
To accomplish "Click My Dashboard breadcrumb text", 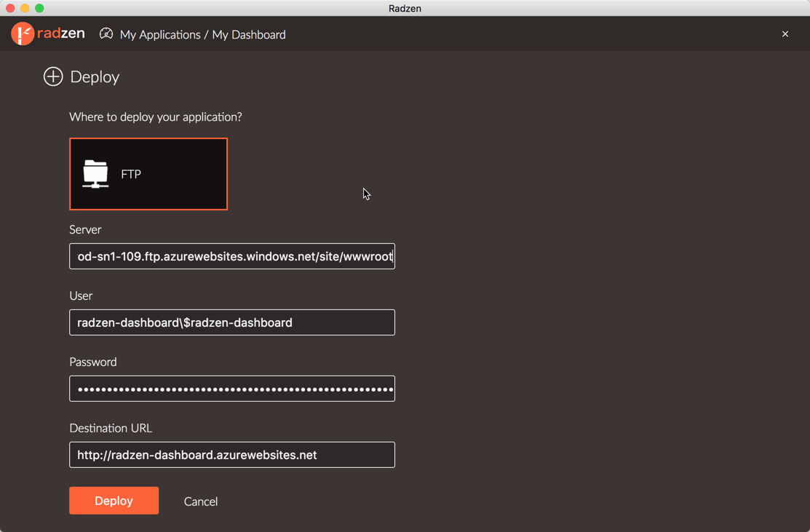I will (249, 35).
